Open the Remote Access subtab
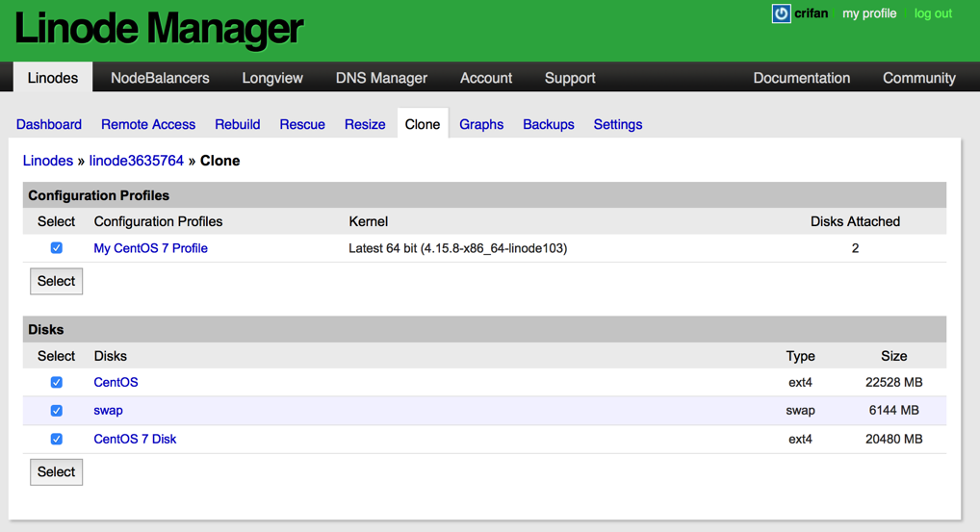The height and width of the screenshot is (532, 980). pos(148,124)
